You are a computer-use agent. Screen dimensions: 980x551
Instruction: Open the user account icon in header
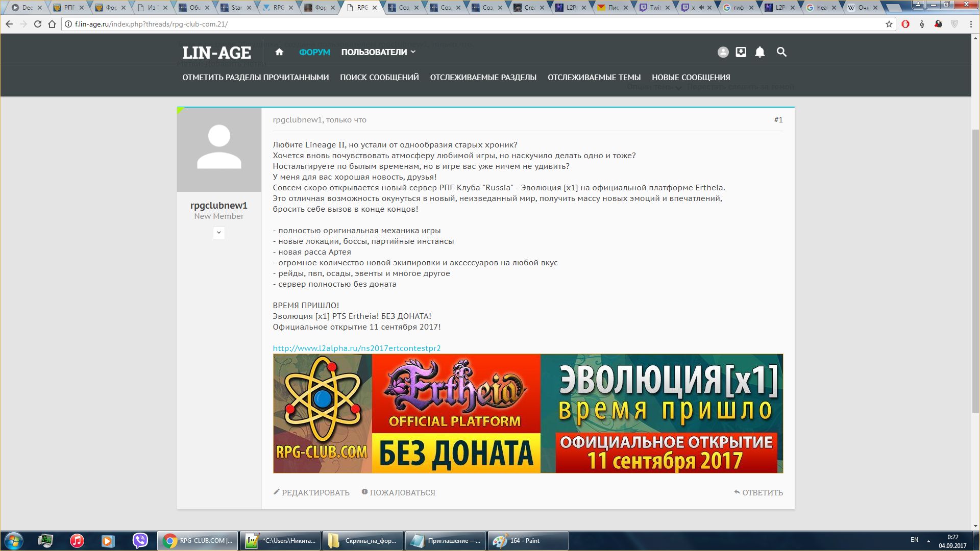pos(723,52)
